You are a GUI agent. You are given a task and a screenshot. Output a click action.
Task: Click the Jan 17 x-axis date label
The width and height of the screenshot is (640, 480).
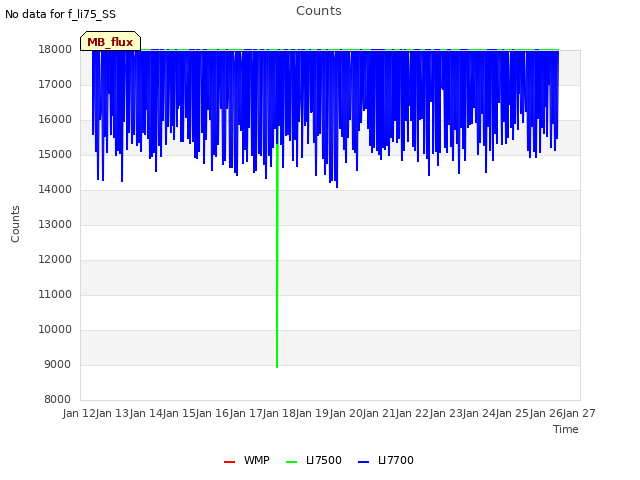(x=246, y=413)
